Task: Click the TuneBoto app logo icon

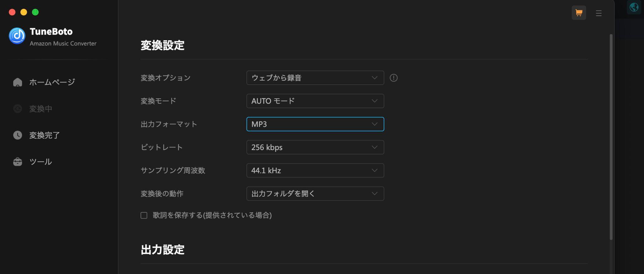Action: [x=17, y=36]
